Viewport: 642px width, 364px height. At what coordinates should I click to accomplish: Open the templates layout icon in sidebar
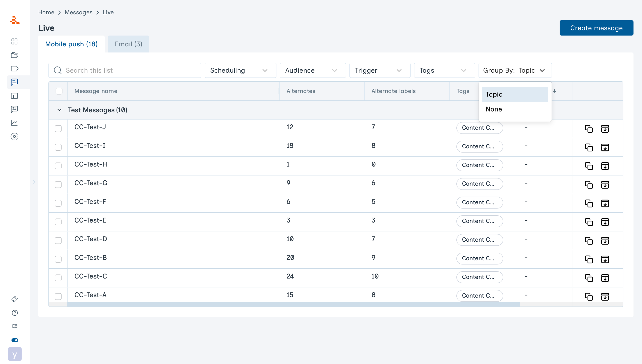15,96
